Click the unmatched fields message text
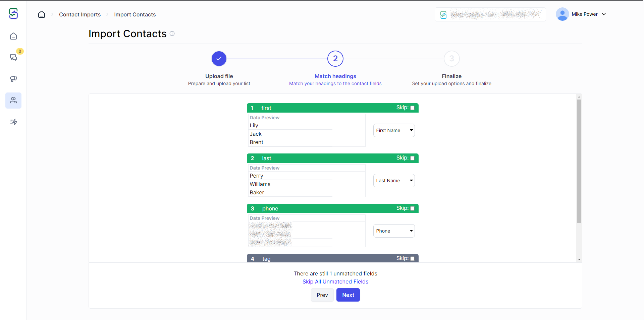Viewport: 644px width, 320px height. coord(335,273)
